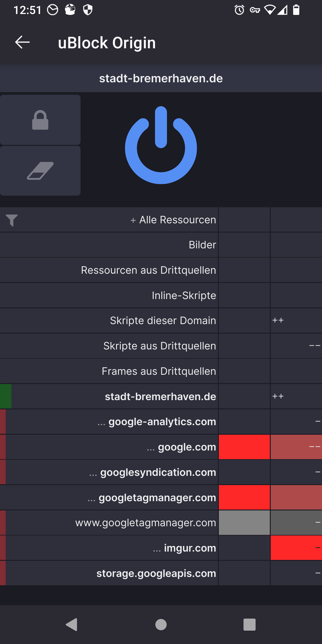
Task: Click red global cell for googletagmanager.com
Action: coord(244,498)
